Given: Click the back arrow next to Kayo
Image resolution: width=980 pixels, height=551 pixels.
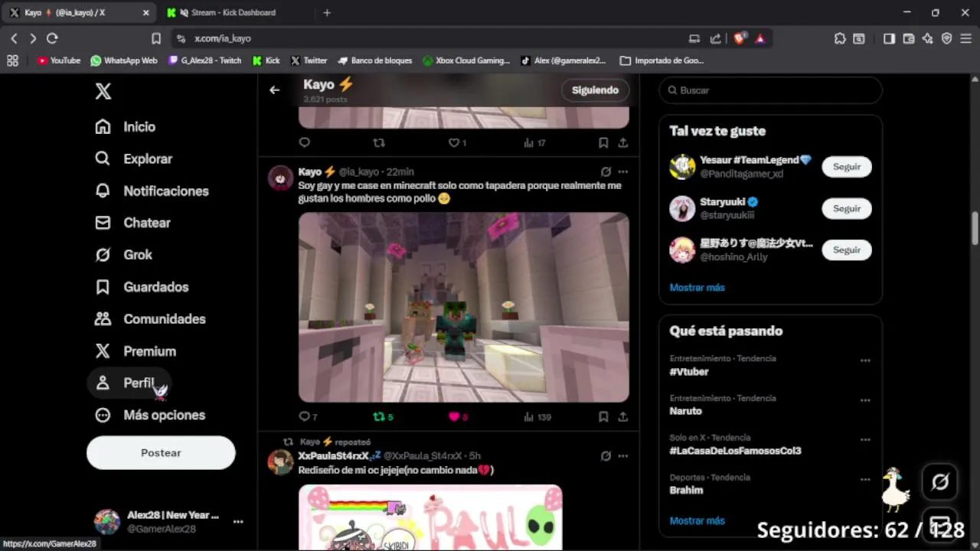Looking at the screenshot, I should (x=274, y=90).
